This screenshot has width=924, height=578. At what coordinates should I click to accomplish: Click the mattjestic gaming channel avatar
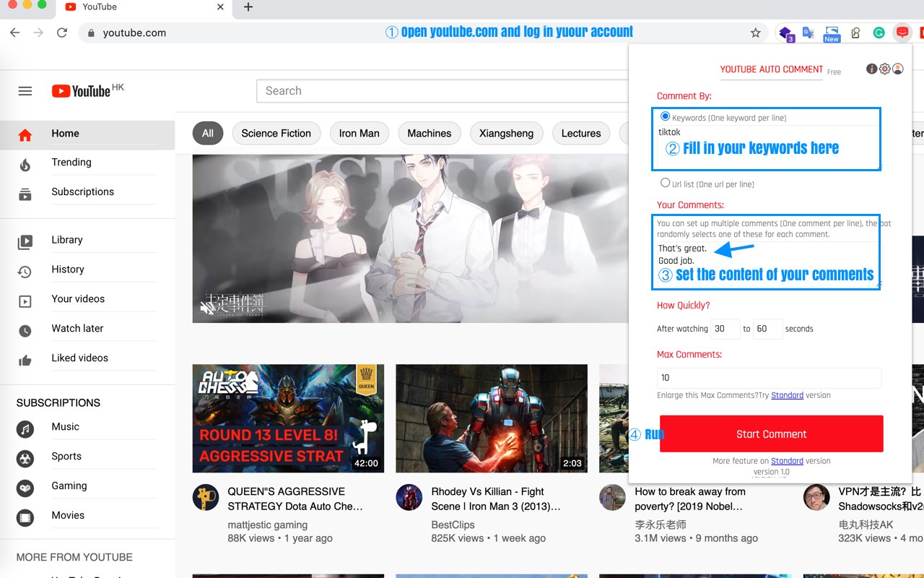click(x=206, y=497)
